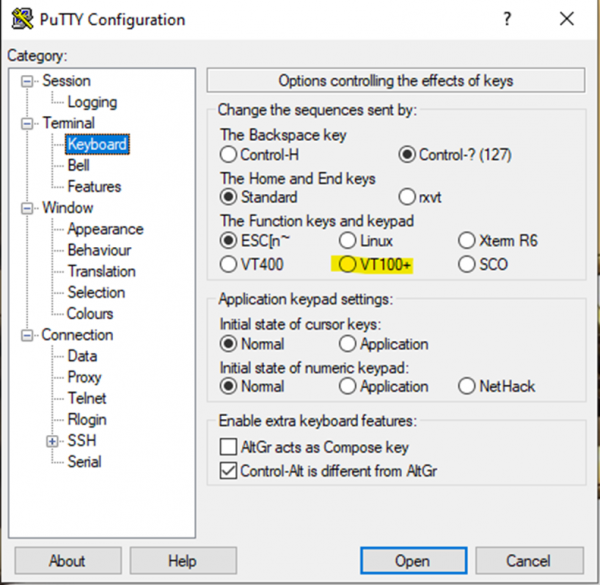Click the PuTTY icon in title bar

tap(17, 19)
